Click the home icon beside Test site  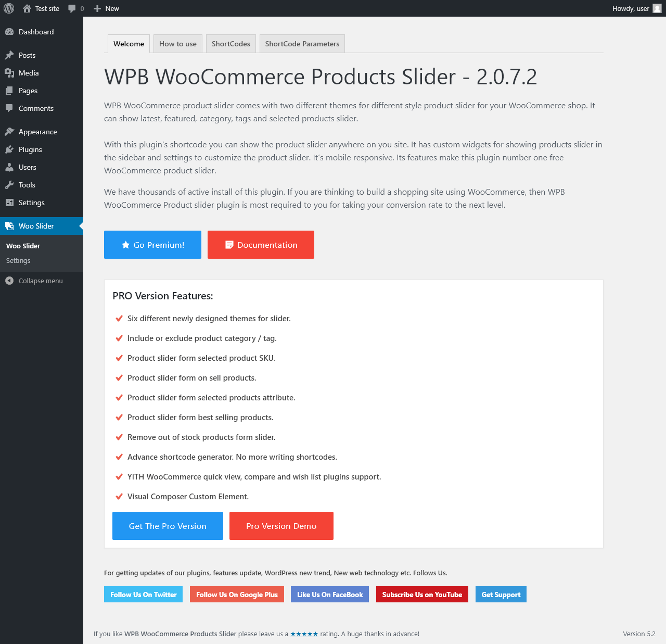27,8
